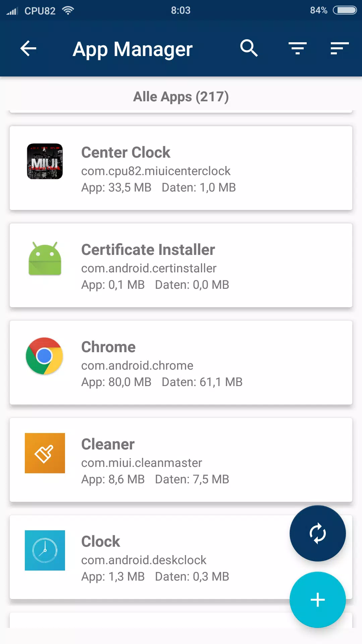Image resolution: width=362 pixels, height=644 pixels.
Task: Click the green Android Certificate Installer icon
Action: pos(45,259)
